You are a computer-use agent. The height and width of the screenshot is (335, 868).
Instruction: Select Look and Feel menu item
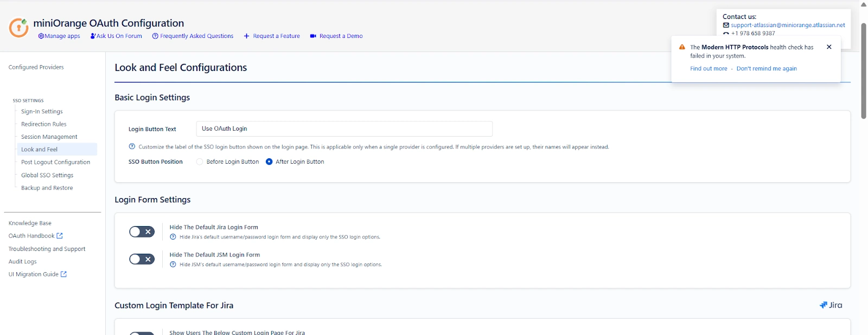point(57,150)
